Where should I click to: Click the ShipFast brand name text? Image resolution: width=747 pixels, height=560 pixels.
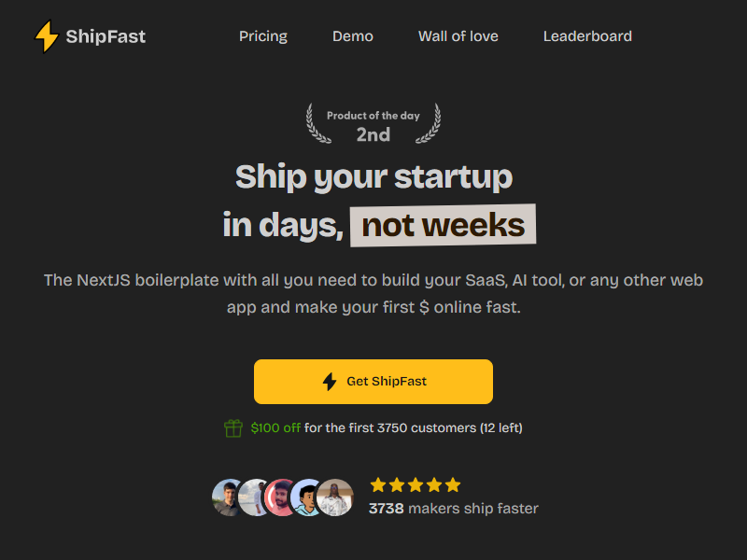pyautogui.click(x=106, y=37)
